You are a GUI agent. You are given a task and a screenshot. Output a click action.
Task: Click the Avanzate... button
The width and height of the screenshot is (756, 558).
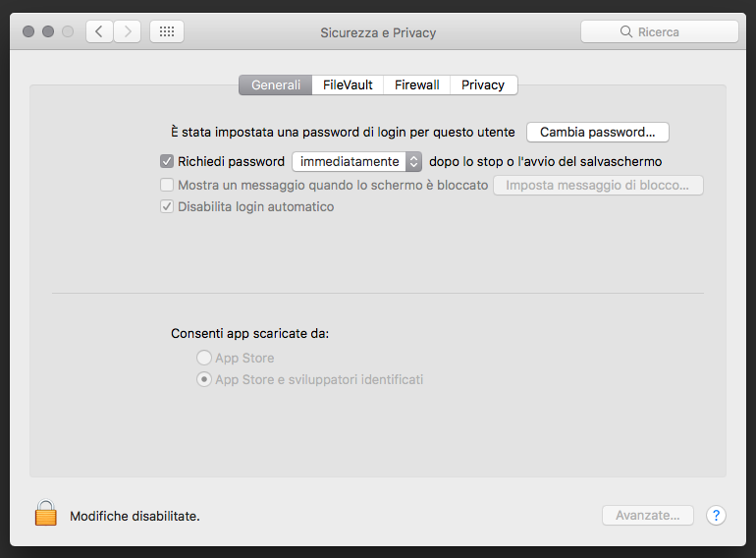tap(648, 516)
